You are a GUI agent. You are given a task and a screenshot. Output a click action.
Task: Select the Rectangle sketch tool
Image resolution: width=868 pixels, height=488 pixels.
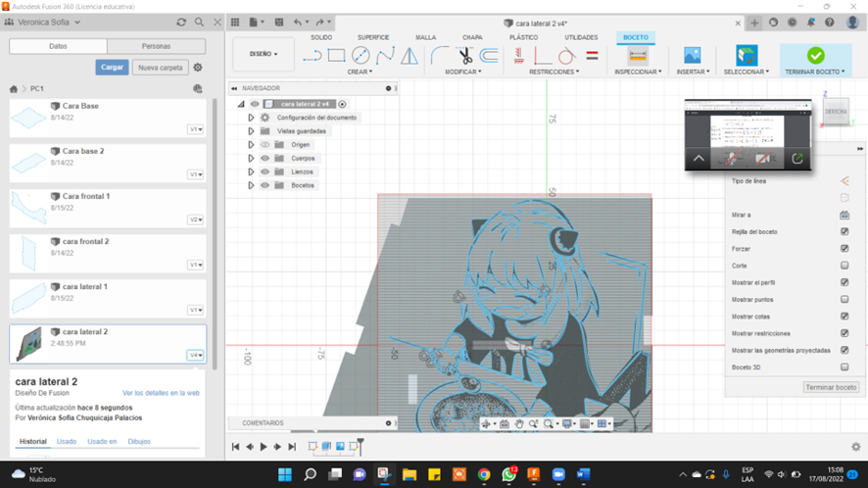coord(336,56)
